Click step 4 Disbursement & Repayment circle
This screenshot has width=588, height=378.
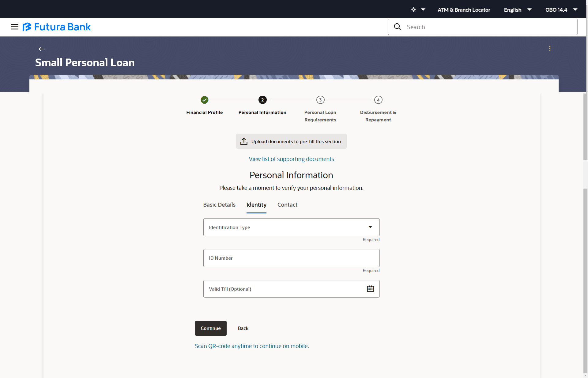click(x=378, y=100)
